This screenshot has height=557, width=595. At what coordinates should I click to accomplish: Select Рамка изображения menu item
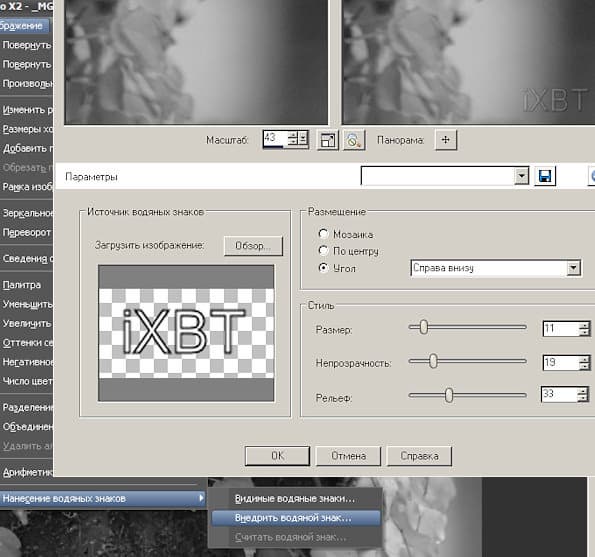pos(27,187)
